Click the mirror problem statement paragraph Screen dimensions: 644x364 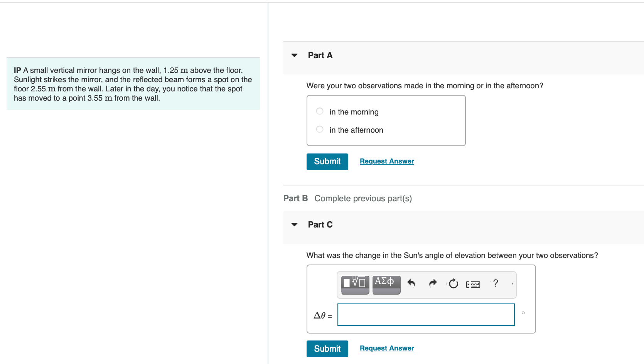(x=133, y=84)
